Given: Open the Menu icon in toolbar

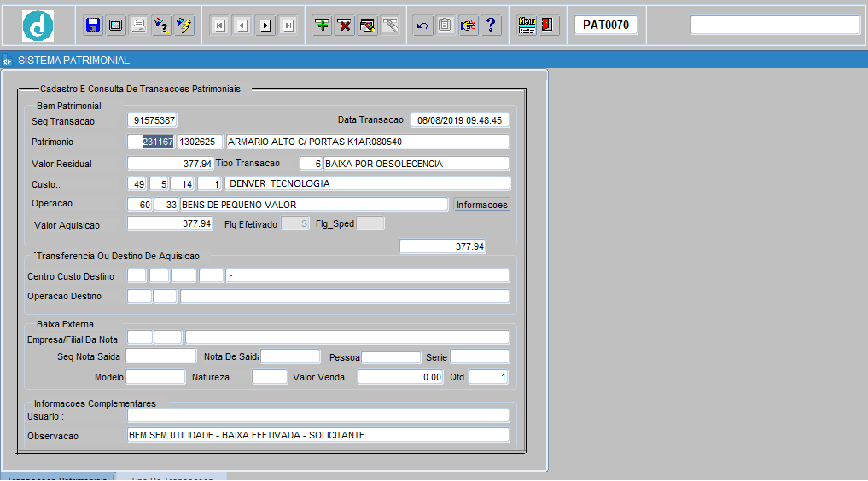Looking at the screenshot, I should pyautogui.click(x=527, y=26).
